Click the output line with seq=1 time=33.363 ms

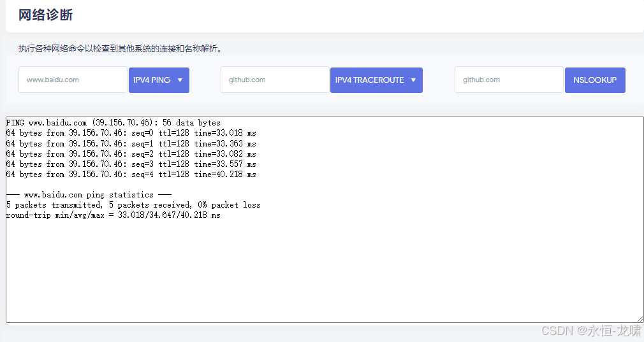click(131, 143)
